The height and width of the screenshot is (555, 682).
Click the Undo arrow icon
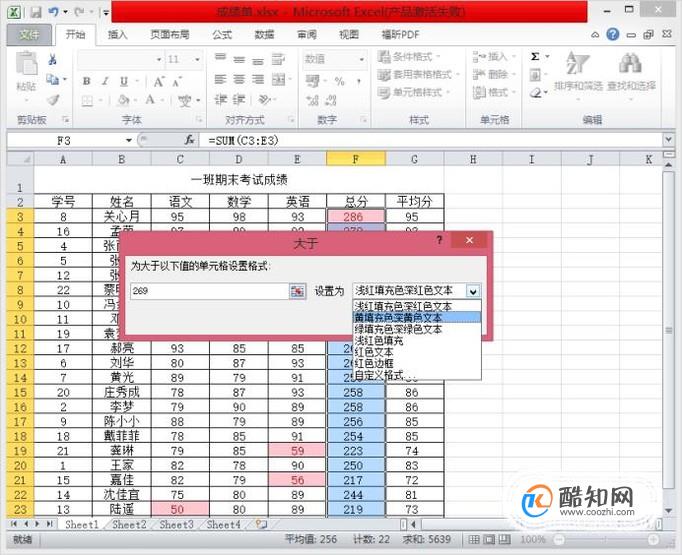[x=53, y=12]
